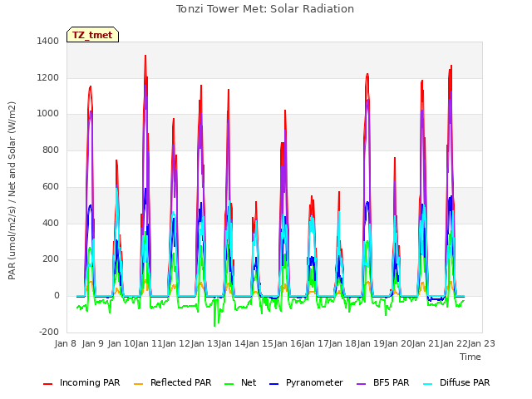Select the Incoming PAR red legend swatch

click(x=48, y=384)
